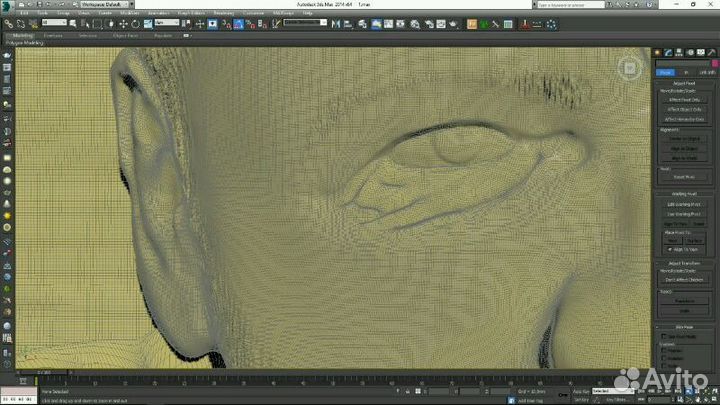Viewport: 720px width, 405px height.
Task: Open the Curve Editor
Action: (x=388, y=24)
